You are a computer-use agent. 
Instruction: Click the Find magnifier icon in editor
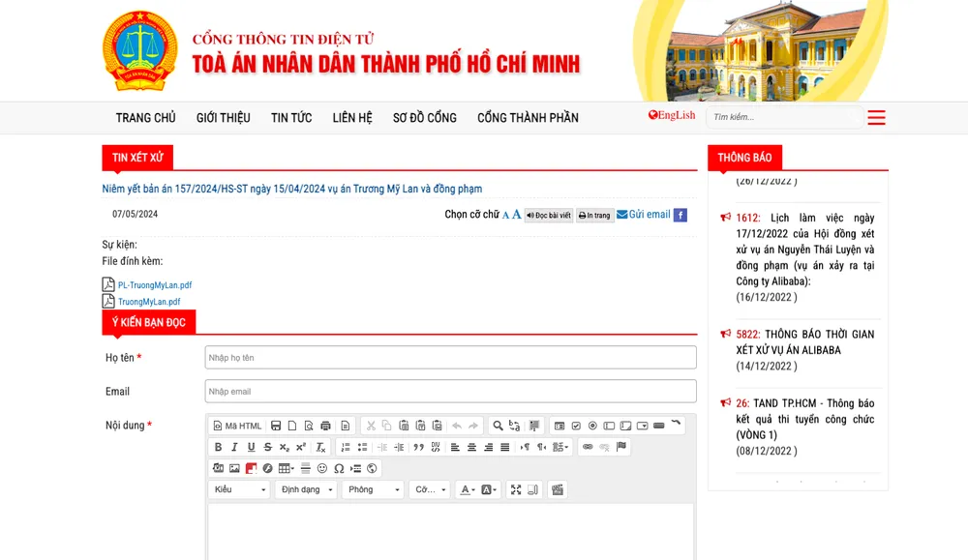click(498, 426)
